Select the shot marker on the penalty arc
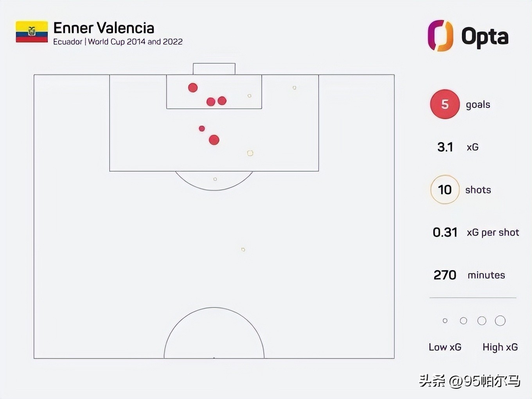The height and width of the screenshot is (399, 532). (x=215, y=179)
